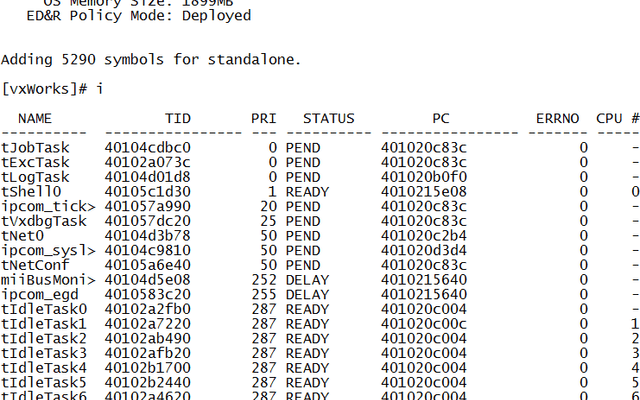640x400 pixels.
Task: Click the [vxWorks]# prompt line
Action: (52, 89)
